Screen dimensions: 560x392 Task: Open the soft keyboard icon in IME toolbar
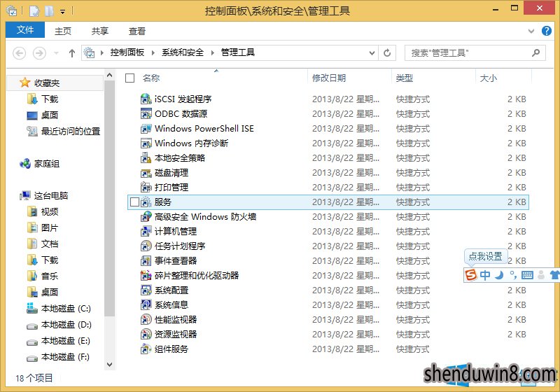point(527,275)
